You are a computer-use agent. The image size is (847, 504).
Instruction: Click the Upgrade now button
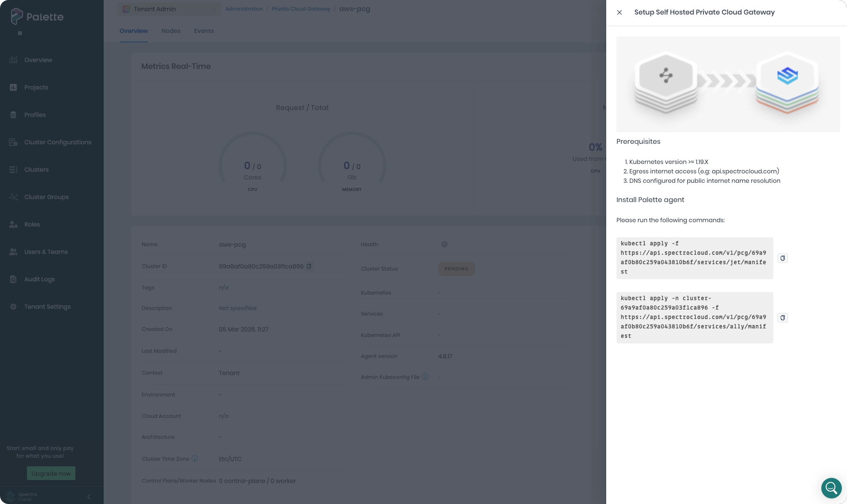(x=51, y=473)
